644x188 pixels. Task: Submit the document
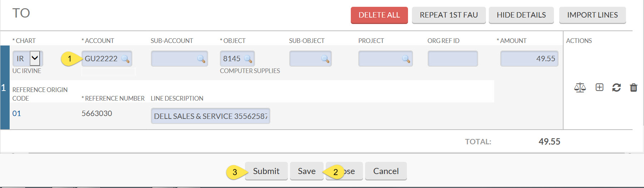(x=266, y=171)
